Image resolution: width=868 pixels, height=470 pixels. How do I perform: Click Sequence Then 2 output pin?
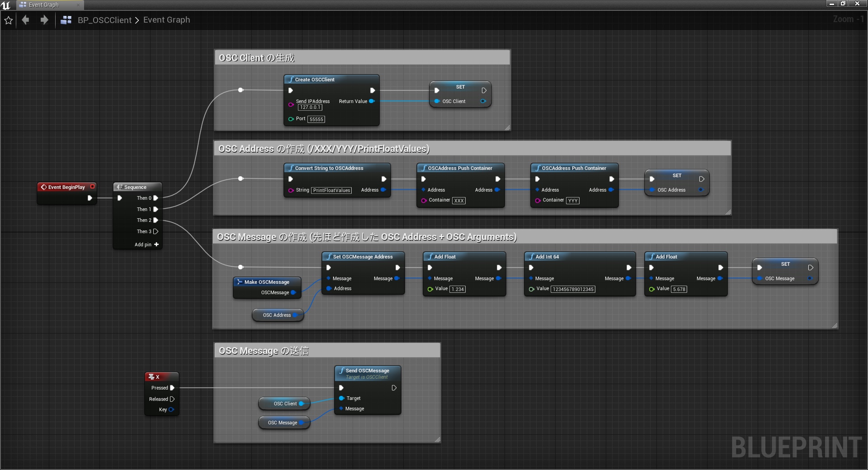156,220
